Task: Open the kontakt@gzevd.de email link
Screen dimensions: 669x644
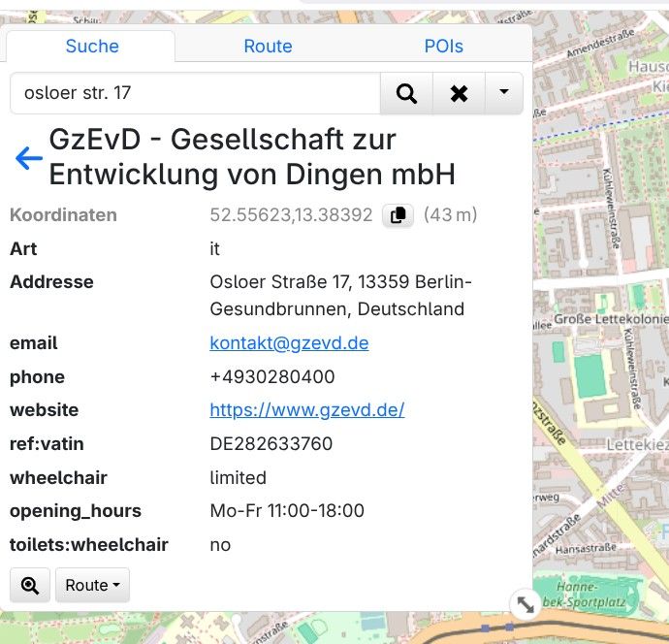Action: (289, 343)
